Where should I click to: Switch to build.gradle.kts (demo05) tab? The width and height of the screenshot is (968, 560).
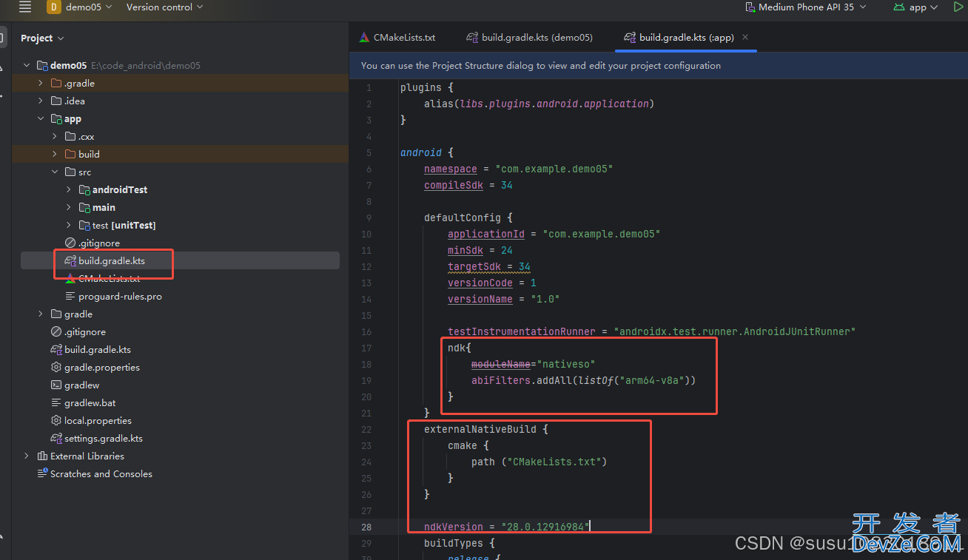pyautogui.click(x=530, y=37)
